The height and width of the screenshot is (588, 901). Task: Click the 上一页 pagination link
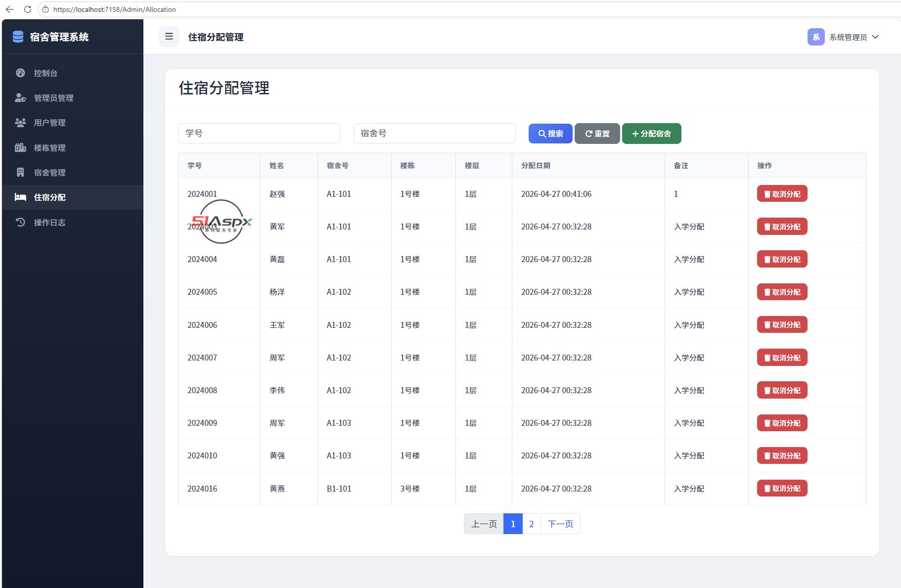pos(484,524)
